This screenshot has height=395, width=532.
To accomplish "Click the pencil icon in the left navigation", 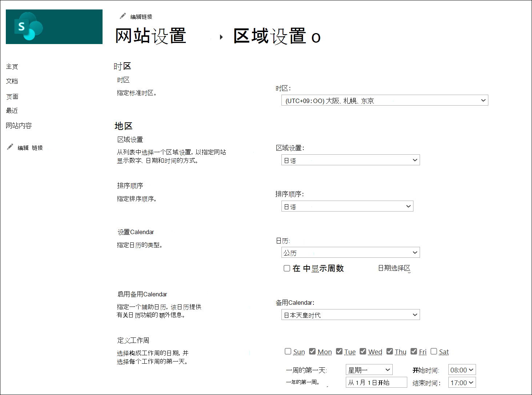I will [10, 147].
